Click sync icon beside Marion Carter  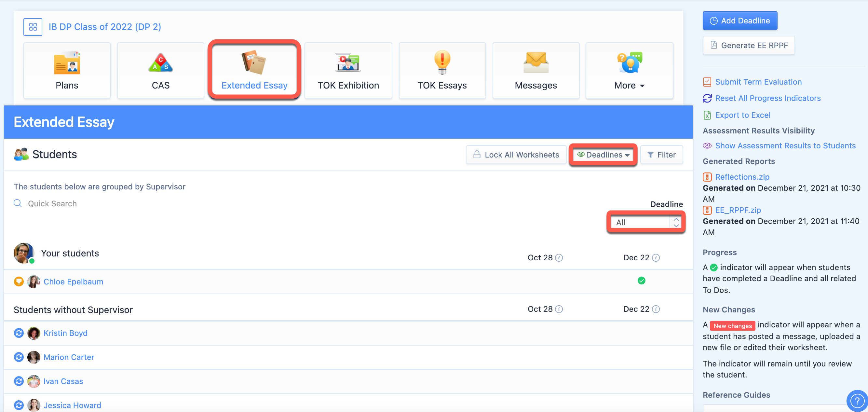coord(19,357)
